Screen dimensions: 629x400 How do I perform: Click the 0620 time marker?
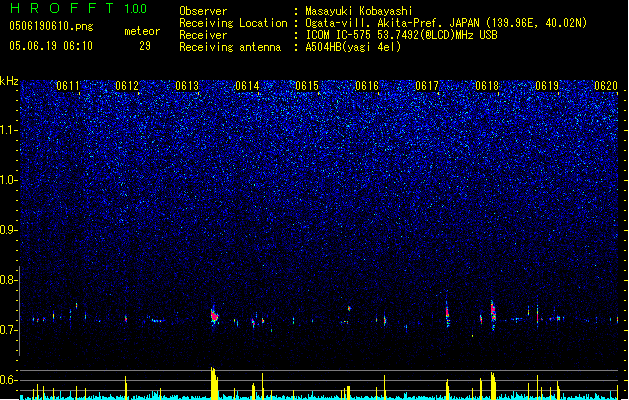click(x=606, y=86)
